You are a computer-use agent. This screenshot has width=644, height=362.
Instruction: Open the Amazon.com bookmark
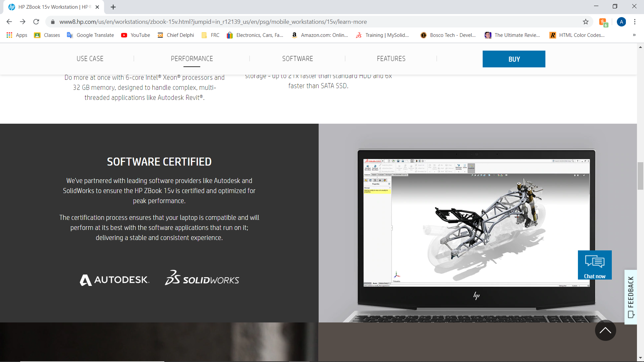pos(320,35)
